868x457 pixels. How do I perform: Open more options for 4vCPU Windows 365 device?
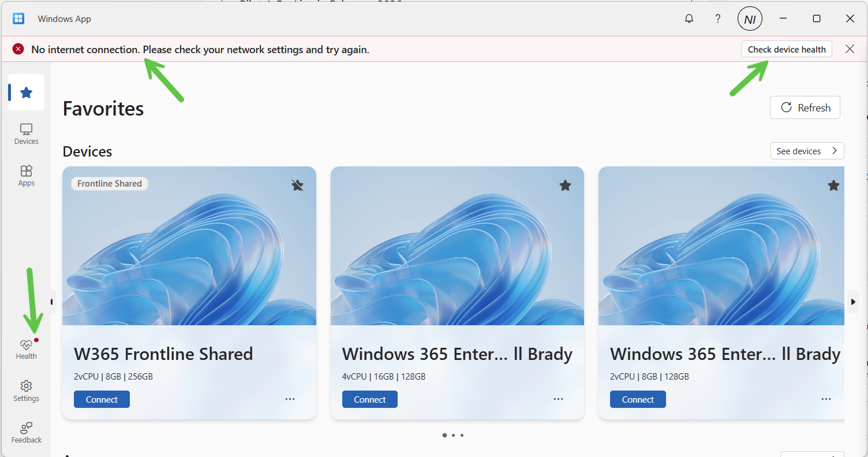tap(558, 399)
